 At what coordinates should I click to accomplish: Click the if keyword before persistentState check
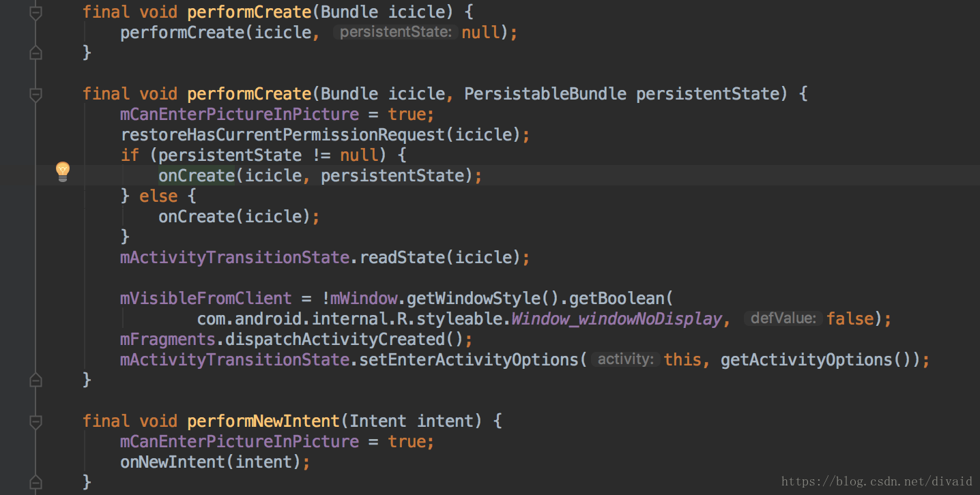click(130, 155)
